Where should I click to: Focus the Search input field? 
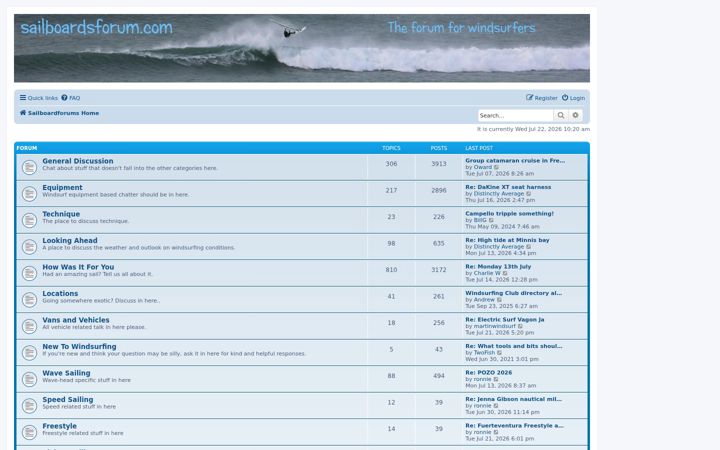point(515,115)
